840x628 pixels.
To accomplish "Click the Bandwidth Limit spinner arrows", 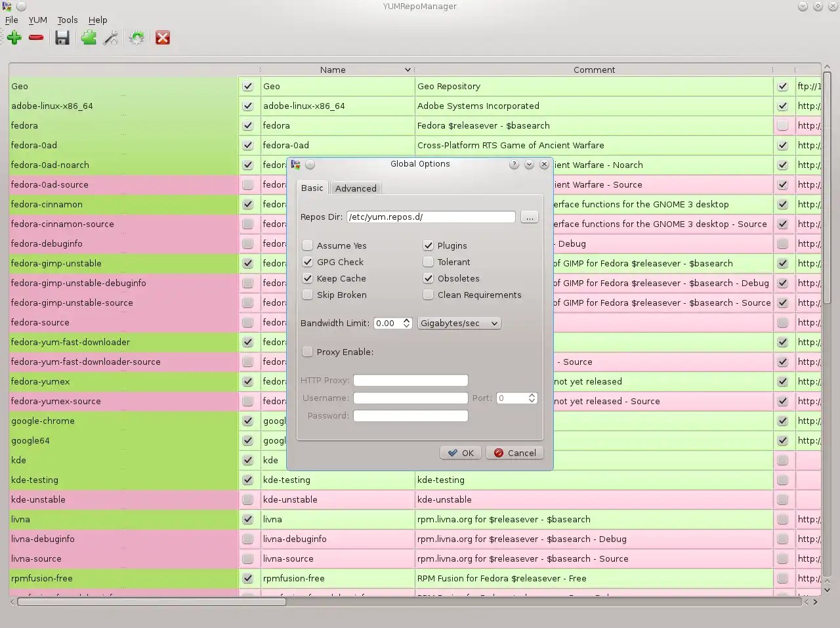I will click(406, 323).
